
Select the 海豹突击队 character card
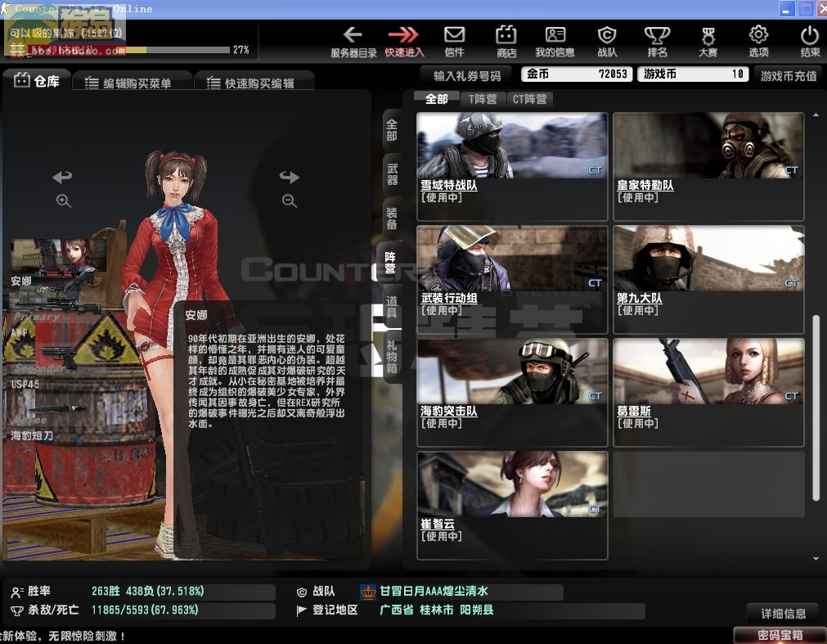point(512,393)
